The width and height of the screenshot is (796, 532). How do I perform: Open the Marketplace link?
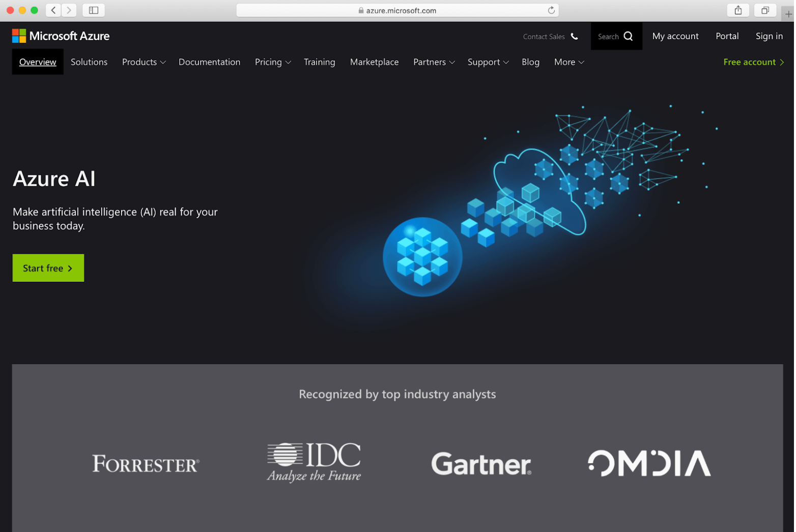[x=375, y=62]
